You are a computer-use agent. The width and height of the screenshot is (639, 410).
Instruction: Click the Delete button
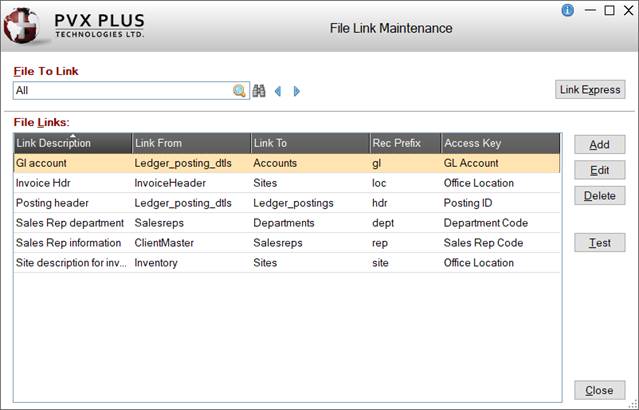599,195
